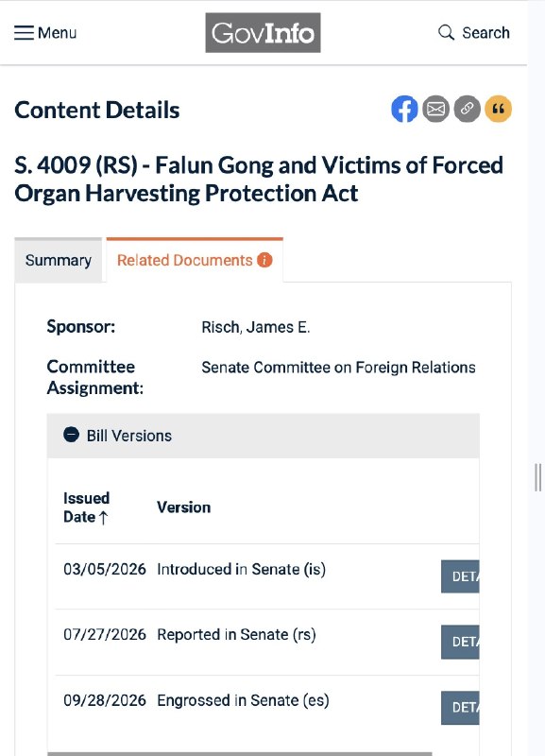Image resolution: width=545 pixels, height=756 pixels.
Task: Collapse Bill Versions minus icon
Action: point(72,435)
